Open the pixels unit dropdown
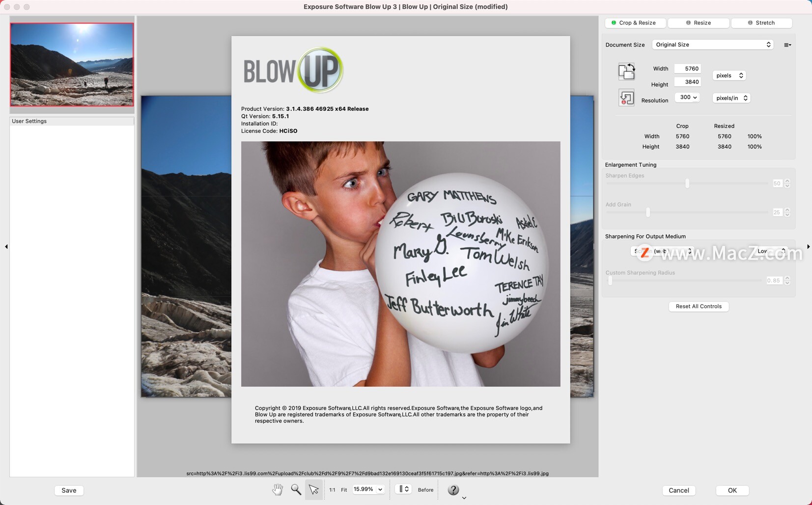This screenshot has width=812, height=505. (x=729, y=76)
